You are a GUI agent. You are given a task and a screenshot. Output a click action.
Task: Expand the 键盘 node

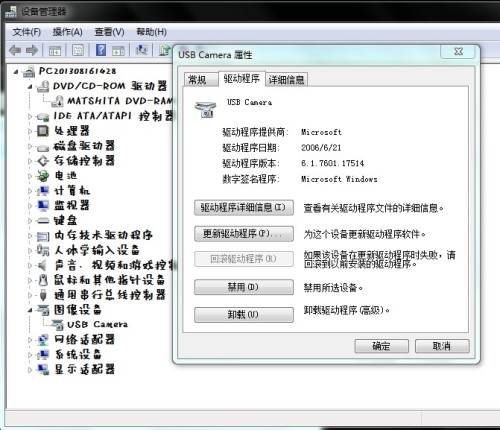coord(30,221)
